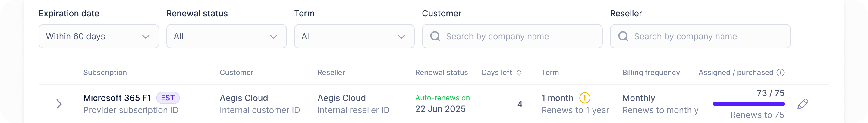Click the Subscription column header
The height and width of the screenshot is (123, 868).
pyautogui.click(x=105, y=73)
